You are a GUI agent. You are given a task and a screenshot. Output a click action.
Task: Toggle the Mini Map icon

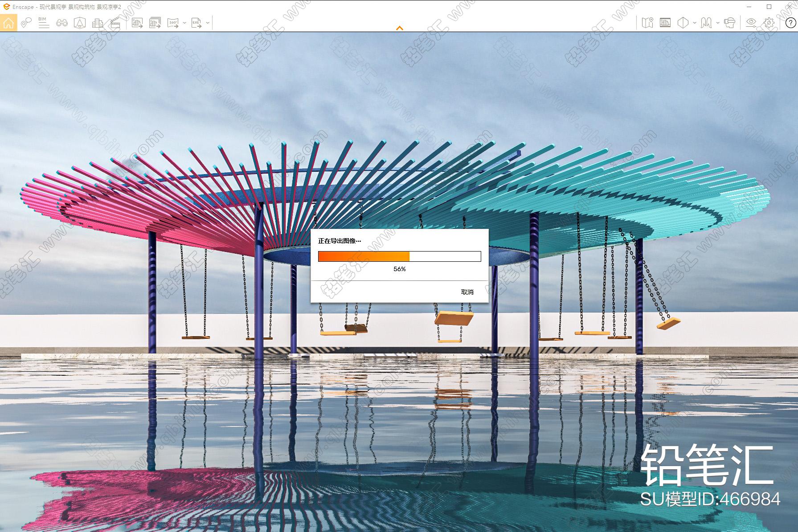647,23
